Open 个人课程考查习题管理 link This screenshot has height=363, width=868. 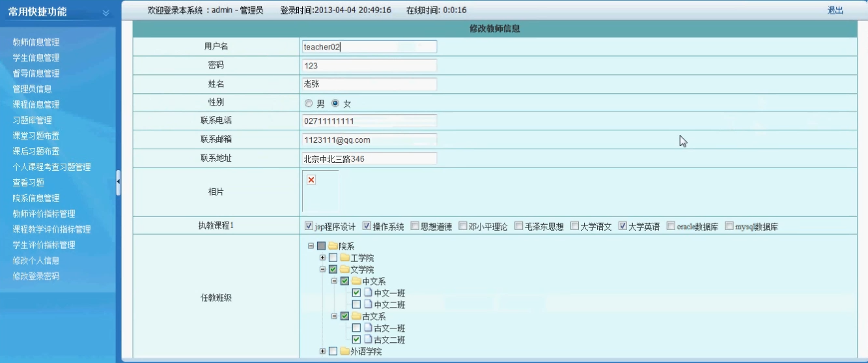(51, 167)
